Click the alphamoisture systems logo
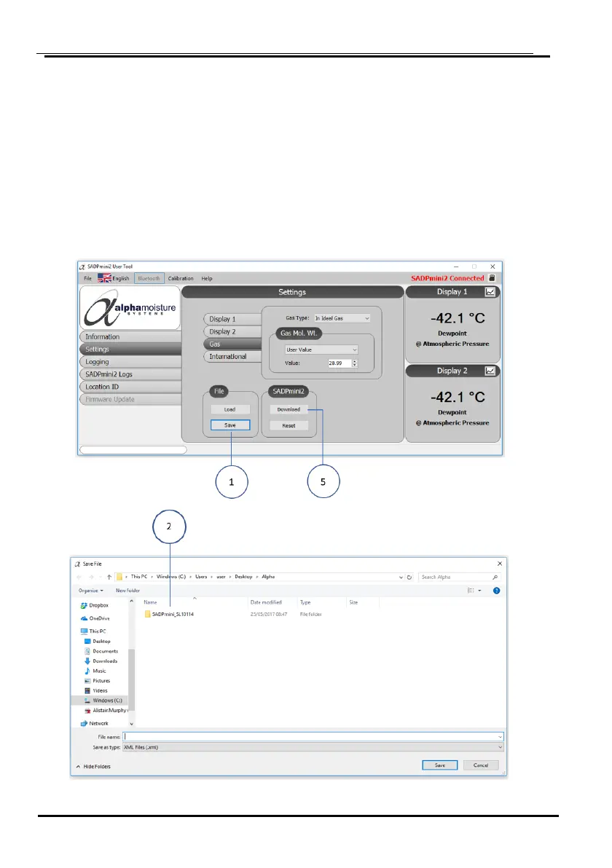This screenshot has width=612, height=868. (130, 308)
